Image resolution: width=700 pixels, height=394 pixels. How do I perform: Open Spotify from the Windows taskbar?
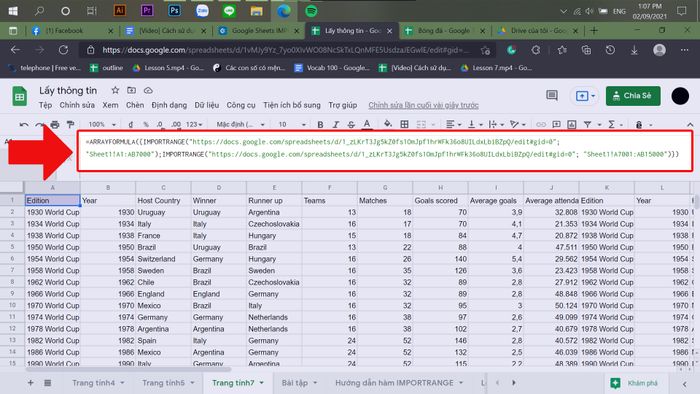pos(311,11)
